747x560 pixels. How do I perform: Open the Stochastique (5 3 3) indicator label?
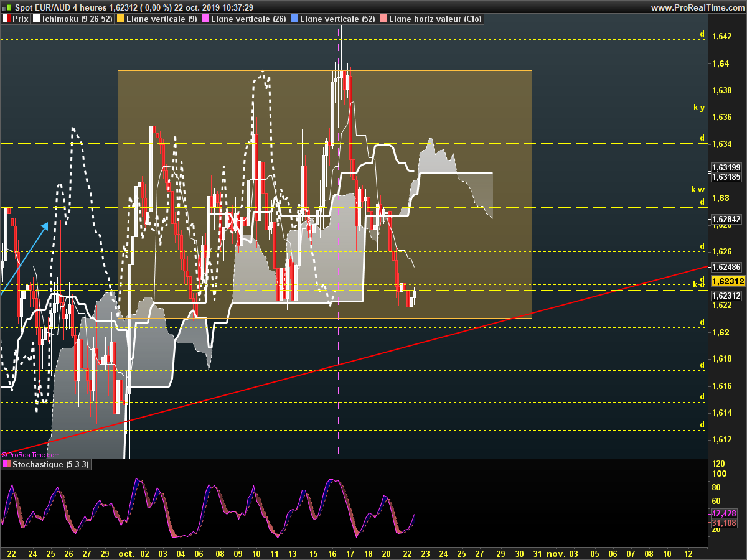46,464
